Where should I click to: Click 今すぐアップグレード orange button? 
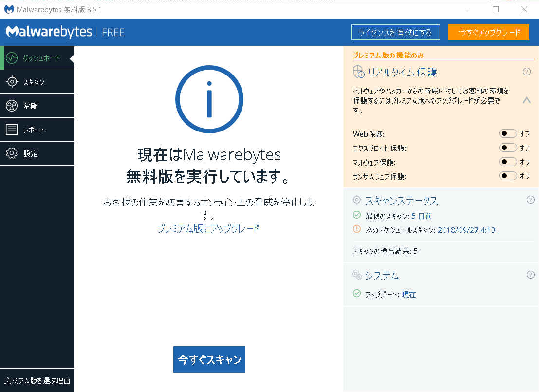(x=488, y=32)
